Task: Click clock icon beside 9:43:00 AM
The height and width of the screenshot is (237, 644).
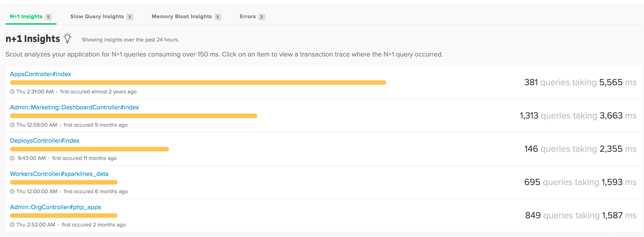Action: (x=12, y=158)
